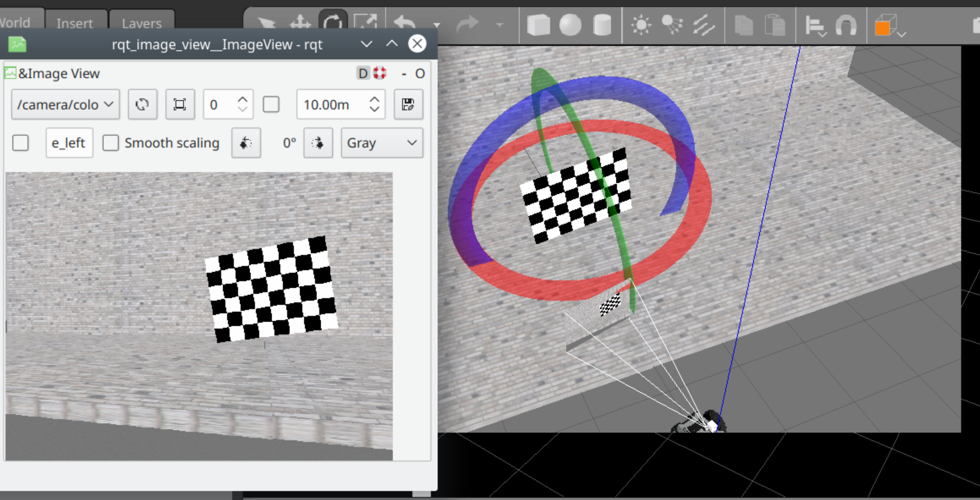Viewport: 980px width, 500px height.
Task: Insert a box primitive shape
Action: coord(538,25)
